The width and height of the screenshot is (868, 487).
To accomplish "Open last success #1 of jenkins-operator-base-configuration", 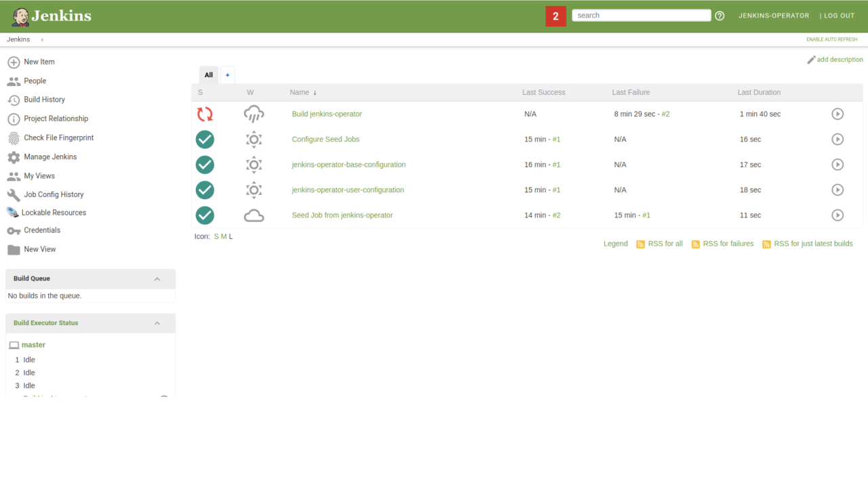I will click(x=556, y=165).
